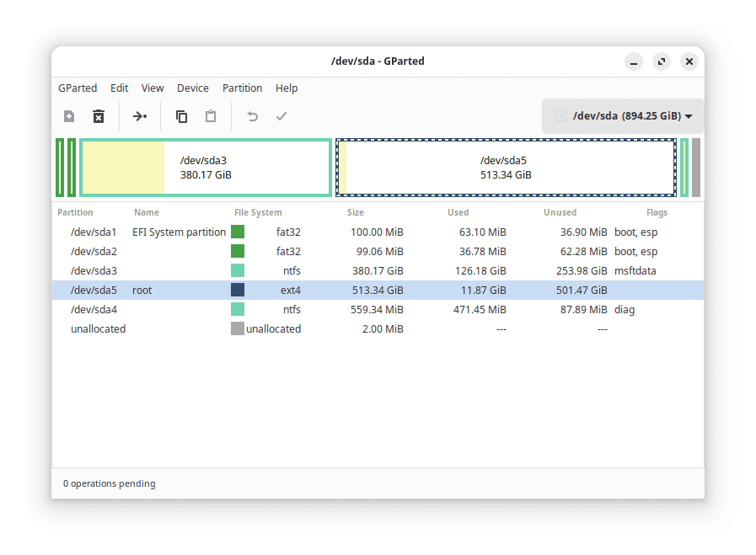The image size is (756, 555).
Task: Click the green fat32 swatch for sda1
Action: (x=238, y=232)
